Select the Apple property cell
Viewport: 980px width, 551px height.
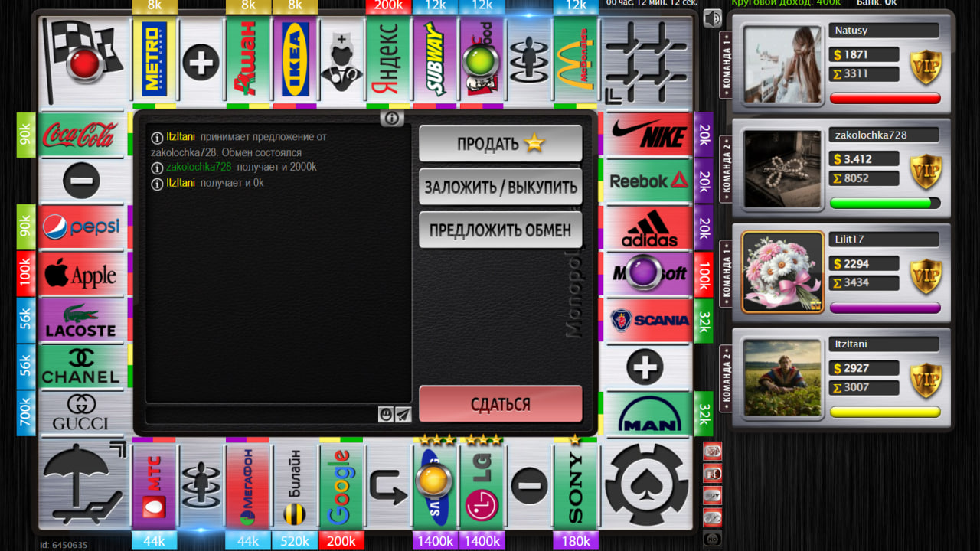(x=82, y=274)
